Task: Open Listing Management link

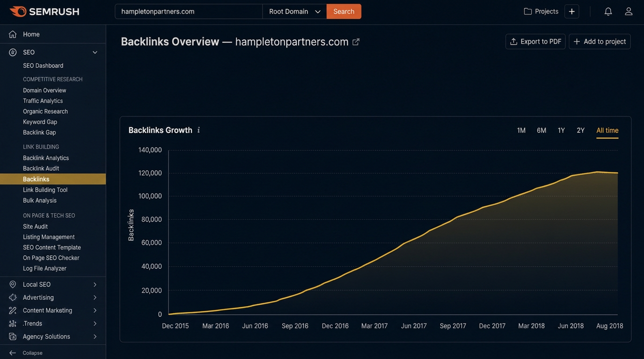Action: pyautogui.click(x=49, y=237)
